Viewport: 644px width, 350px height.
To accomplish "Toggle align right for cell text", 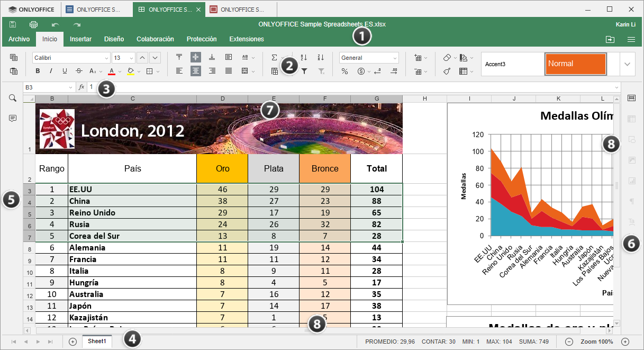I will pos(212,71).
